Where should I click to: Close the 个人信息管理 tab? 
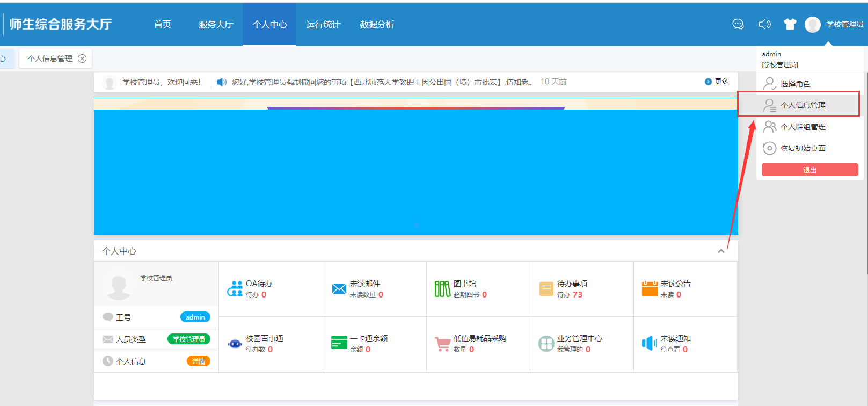point(82,59)
